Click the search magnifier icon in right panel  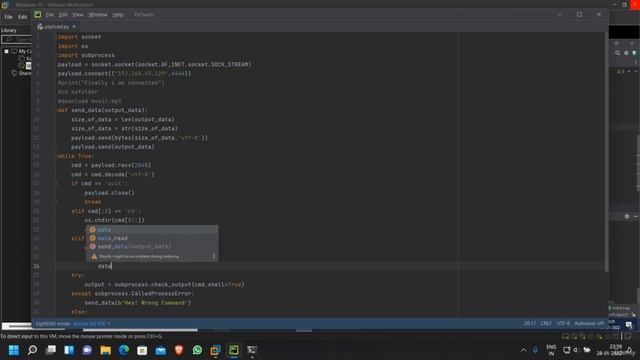[617, 53]
